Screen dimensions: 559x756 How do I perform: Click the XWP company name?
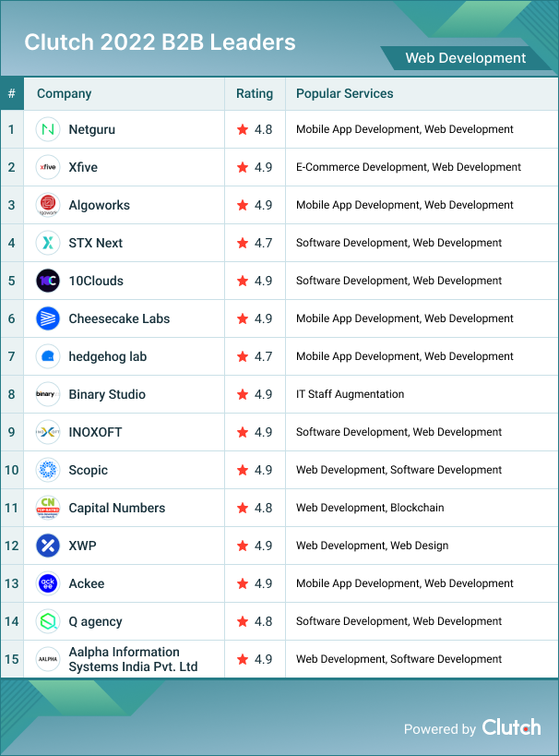click(x=82, y=546)
